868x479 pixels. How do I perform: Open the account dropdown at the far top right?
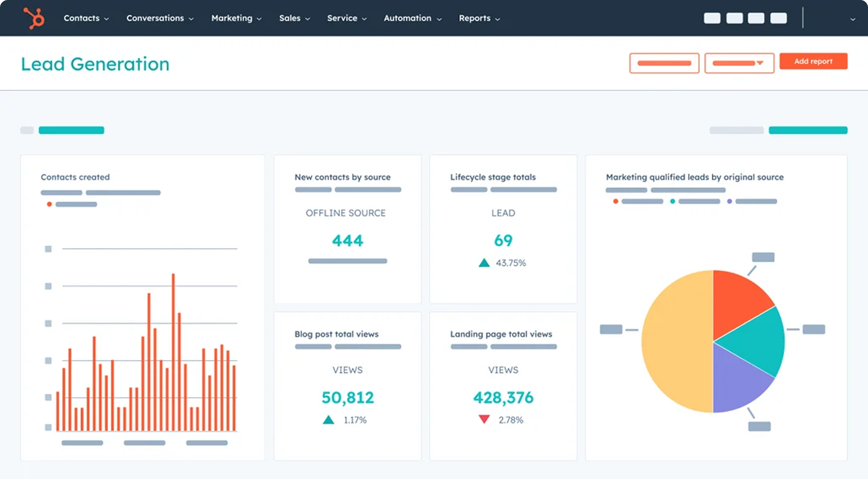852,18
